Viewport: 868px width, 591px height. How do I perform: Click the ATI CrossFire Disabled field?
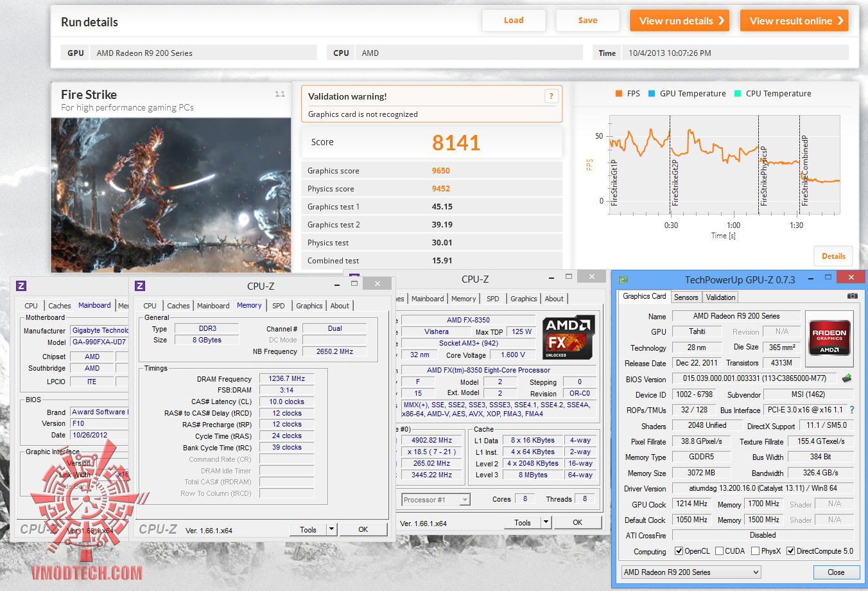763,535
